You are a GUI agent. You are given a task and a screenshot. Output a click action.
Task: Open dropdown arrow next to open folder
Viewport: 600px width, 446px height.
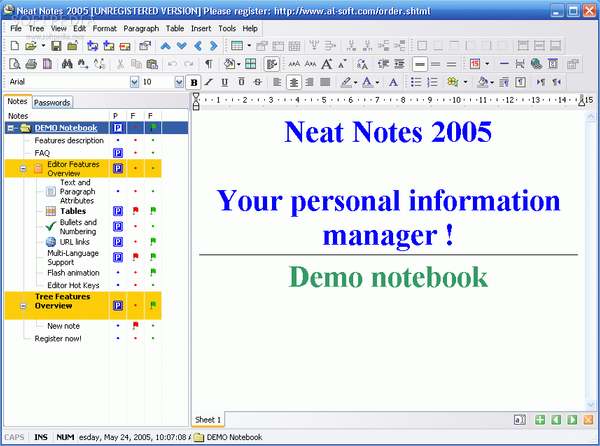[x=43, y=46]
